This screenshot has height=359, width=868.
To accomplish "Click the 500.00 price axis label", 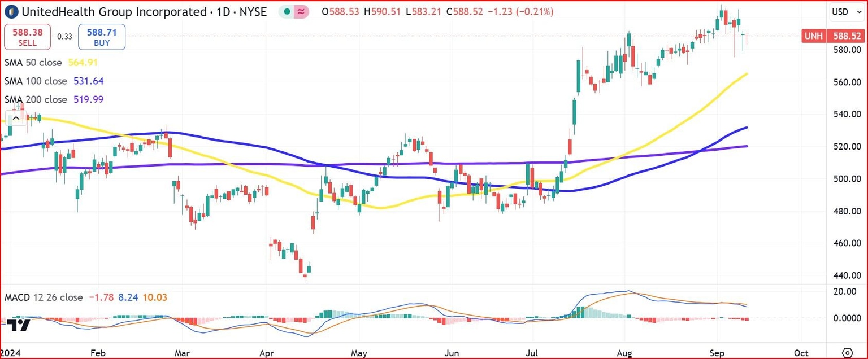I will coord(846,179).
